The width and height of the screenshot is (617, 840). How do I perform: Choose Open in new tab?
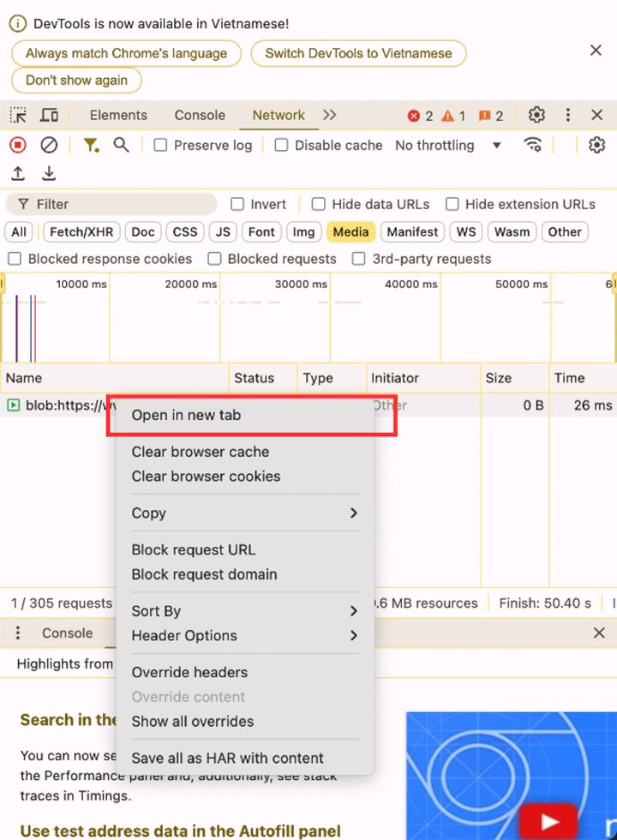coord(245,415)
